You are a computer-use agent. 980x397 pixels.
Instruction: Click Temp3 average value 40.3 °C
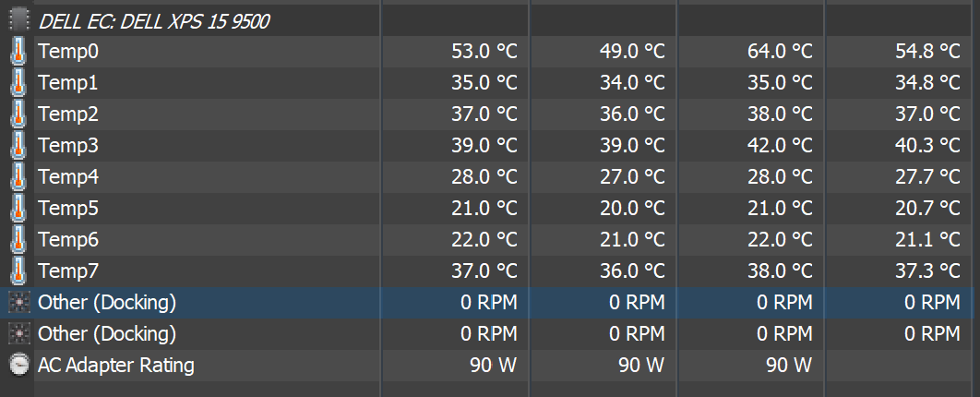[x=927, y=146]
